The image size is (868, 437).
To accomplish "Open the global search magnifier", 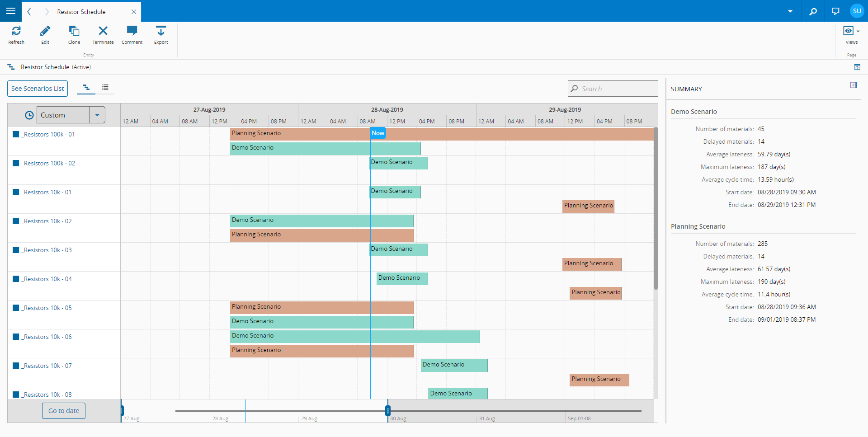I will click(813, 11).
